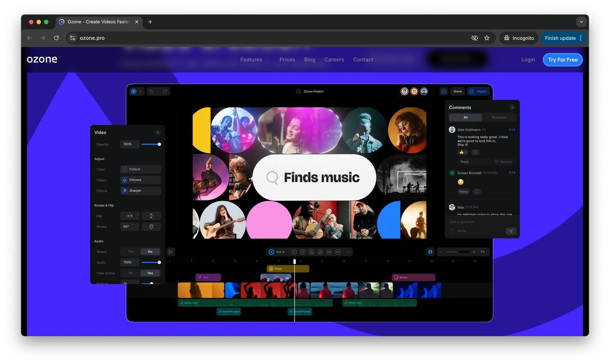Screen dimensions: 610x364
Task: Add emoji reaction to Alex Kollmann's comment
Action: point(476,152)
